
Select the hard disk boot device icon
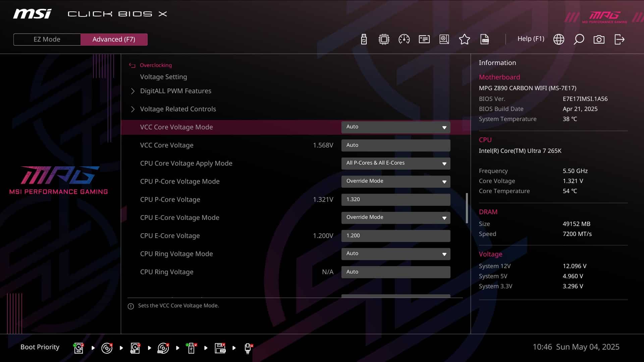(x=78, y=348)
